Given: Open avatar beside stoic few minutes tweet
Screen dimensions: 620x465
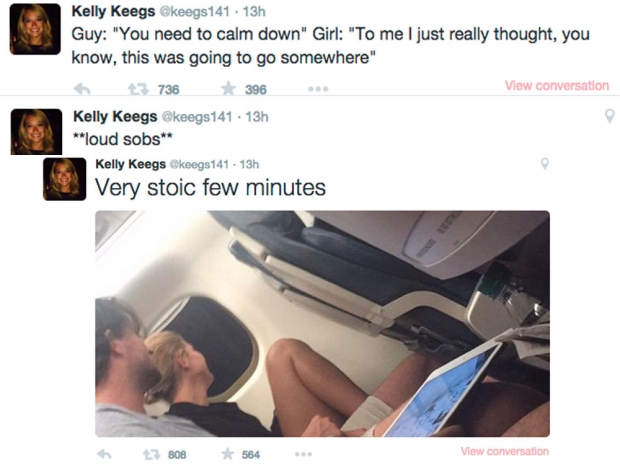Looking at the screenshot, I should coord(64,179).
